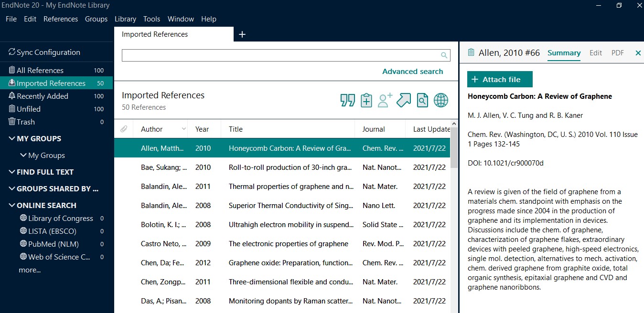Click the Recently Added bell icon
644x313 pixels.
coord(12,96)
